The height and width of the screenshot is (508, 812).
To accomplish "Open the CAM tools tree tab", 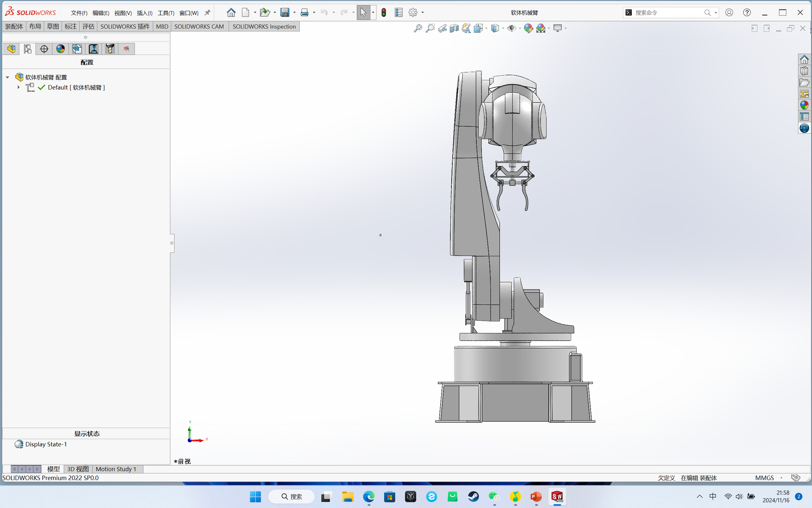I will [x=110, y=49].
